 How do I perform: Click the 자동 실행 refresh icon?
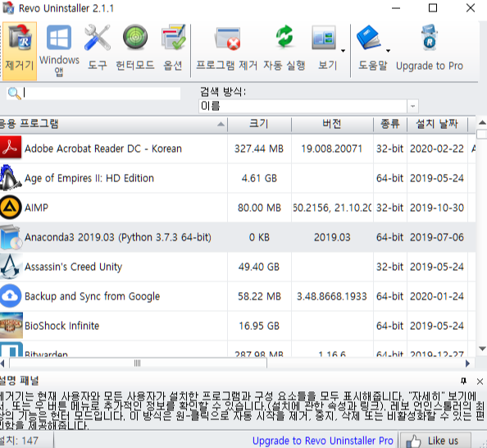coord(284,37)
